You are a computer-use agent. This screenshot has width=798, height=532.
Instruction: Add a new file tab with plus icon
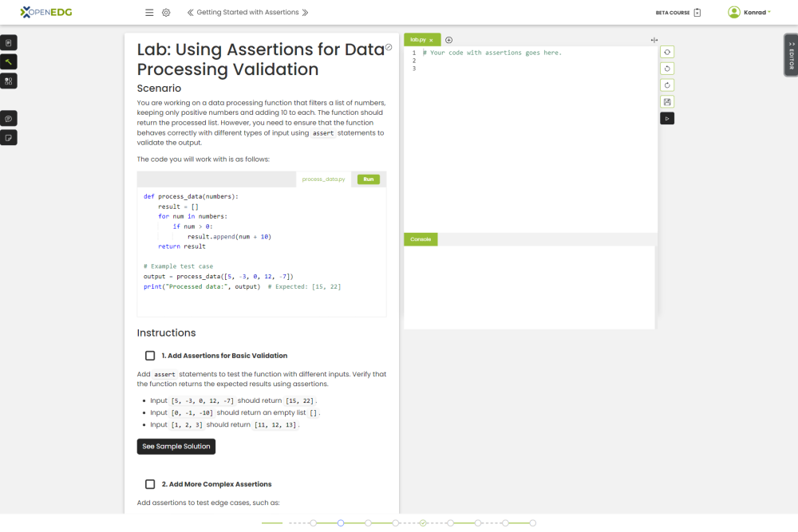tap(448, 40)
